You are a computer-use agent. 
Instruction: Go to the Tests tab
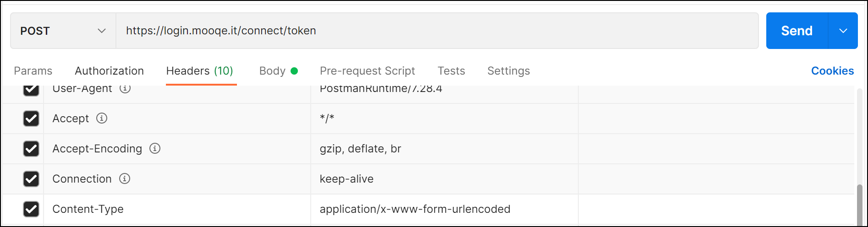pos(451,71)
